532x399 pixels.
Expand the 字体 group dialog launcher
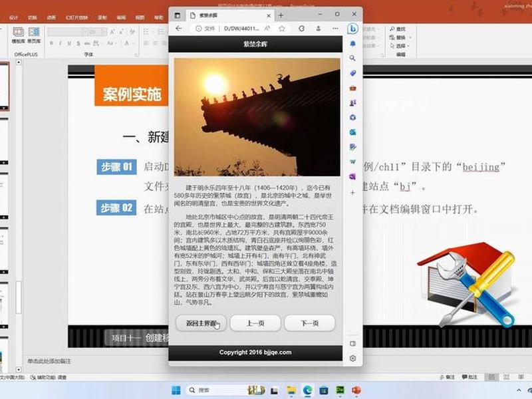(x=136, y=55)
